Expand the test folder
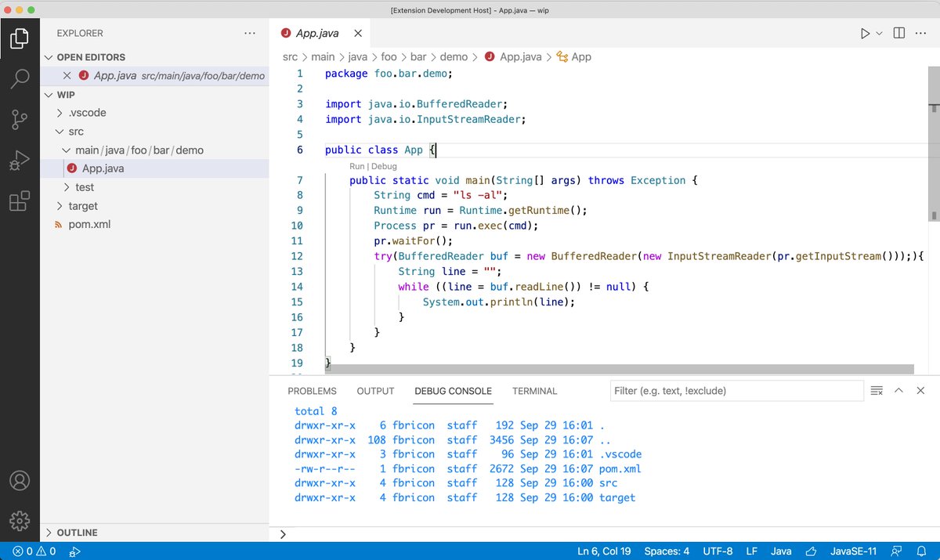The height and width of the screenshot is (560, 940). tap(67, 187)
